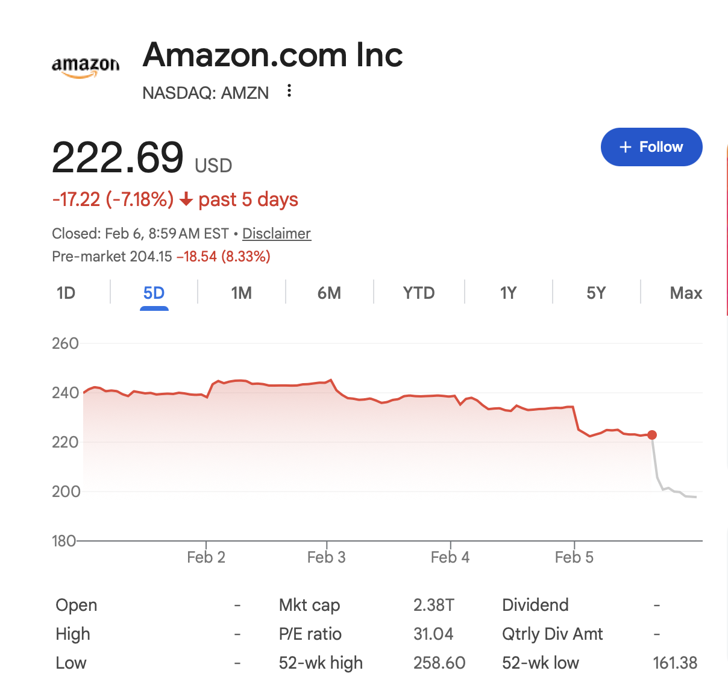Click the gray pre-market line on chart
This screenshot has width=728, height=700.
[x=669, y=488]
